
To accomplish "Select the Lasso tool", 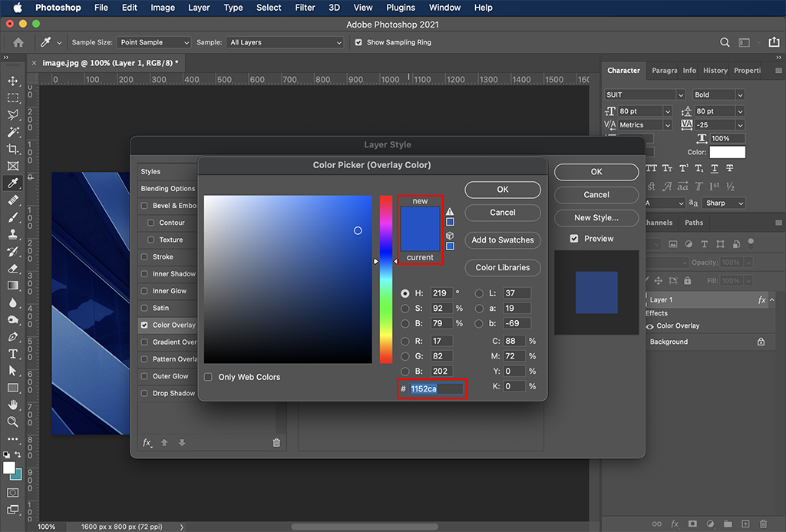I will 13,115.
